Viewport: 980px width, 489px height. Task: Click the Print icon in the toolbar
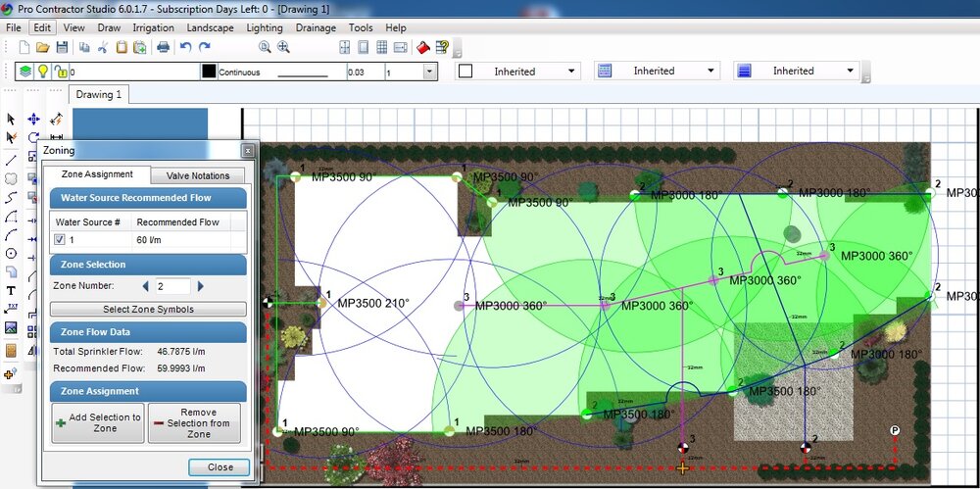(x=164, y=47)
